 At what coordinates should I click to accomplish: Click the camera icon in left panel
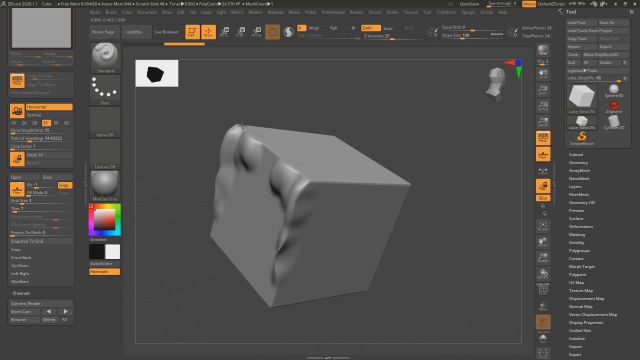[17, 111]
